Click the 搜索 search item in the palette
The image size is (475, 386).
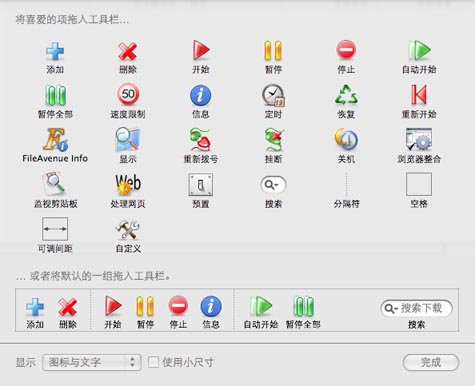coord(273,184)
